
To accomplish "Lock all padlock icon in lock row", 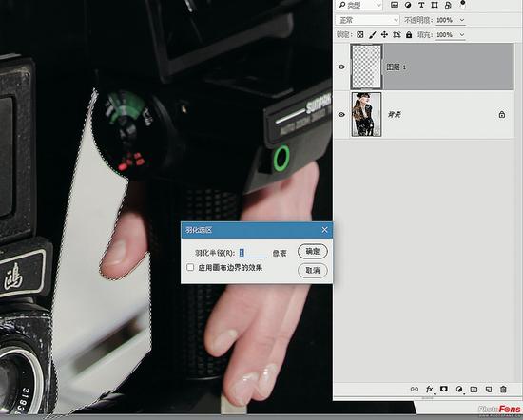I will click(x=409, y=34).
